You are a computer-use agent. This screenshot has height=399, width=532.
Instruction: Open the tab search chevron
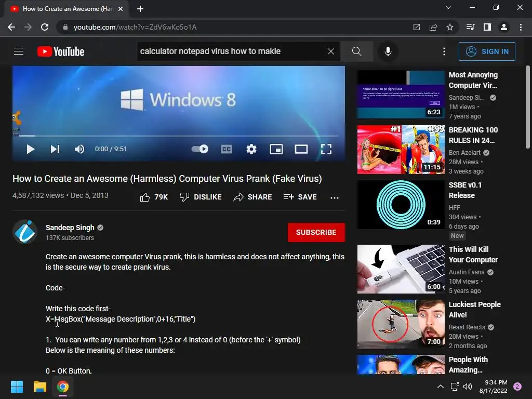pyautogui.click(x=448, y=7)
